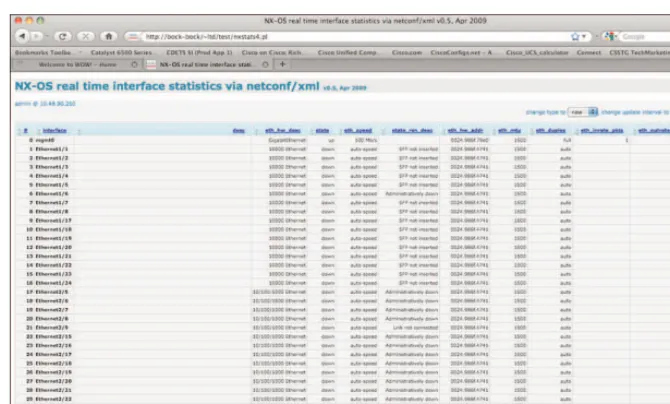The image size is (670, 404).
Task: Reload the page with the refresh button
Action: point(62,36)
